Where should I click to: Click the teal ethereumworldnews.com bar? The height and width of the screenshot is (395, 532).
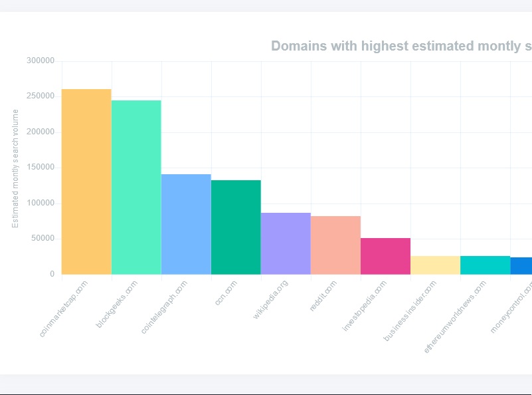click(486, 265)
